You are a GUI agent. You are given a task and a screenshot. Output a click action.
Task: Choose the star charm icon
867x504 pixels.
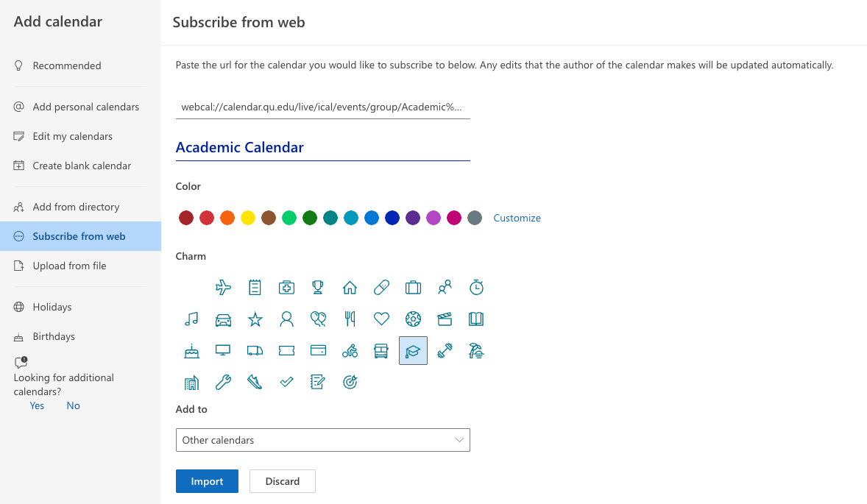pos(255,319)
